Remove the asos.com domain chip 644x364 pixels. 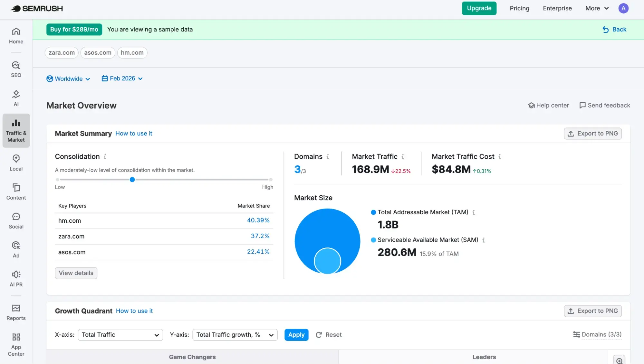coord(98,52)
